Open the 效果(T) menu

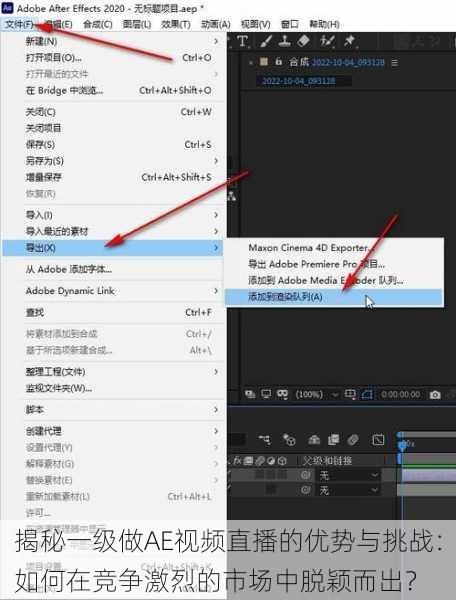tap(176, 24)
